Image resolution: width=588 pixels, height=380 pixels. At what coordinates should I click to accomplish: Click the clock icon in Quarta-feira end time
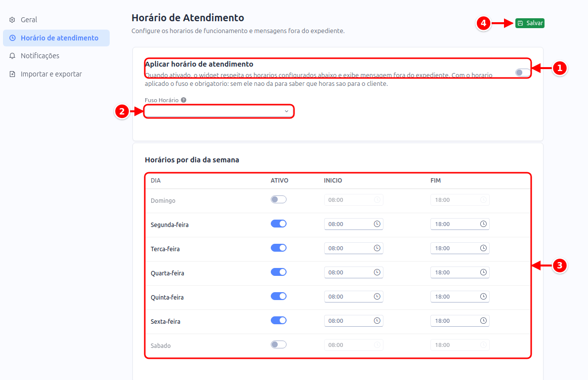(x=483, y=272)
